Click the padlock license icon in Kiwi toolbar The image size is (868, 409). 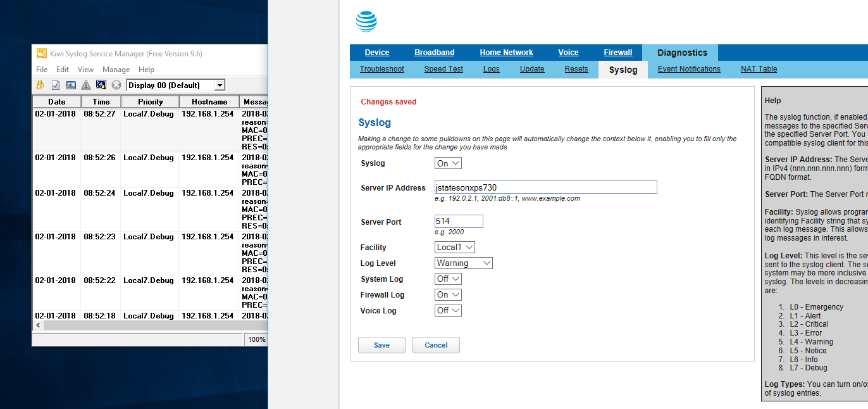tap(40, 84)
